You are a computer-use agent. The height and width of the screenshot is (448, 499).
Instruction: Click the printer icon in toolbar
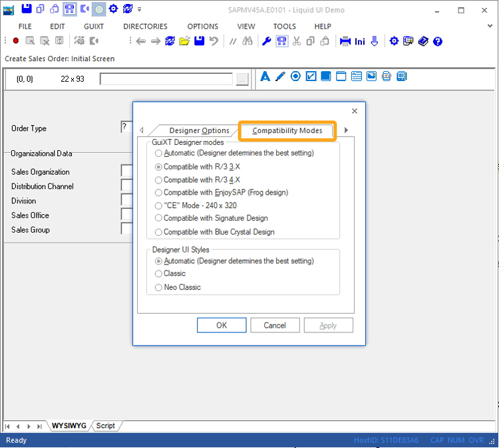pyautogui.click(x=345, y=41)
